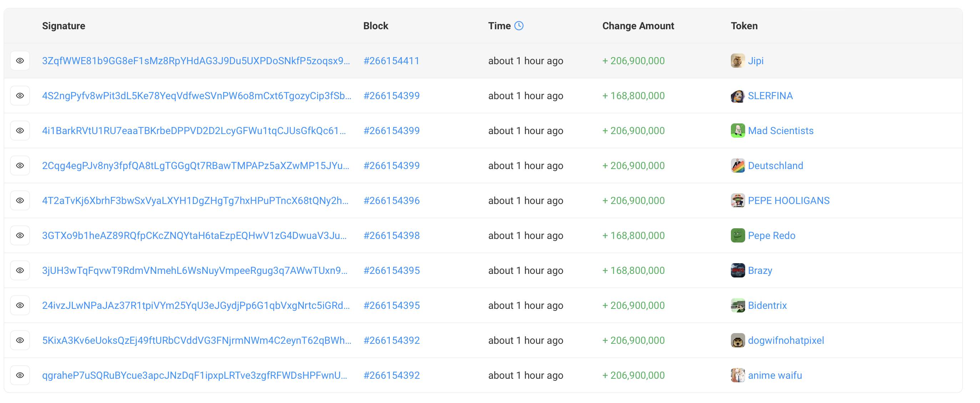Open signature starting with 4i1BarkRVtU1RU7
Screen dimensions: 980x403
[194, 131]
